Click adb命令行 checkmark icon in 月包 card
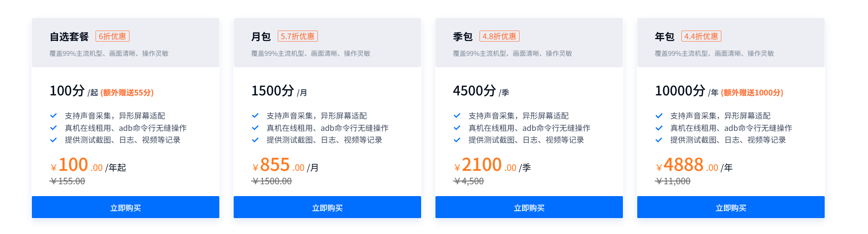The image size is (868, 234). tap(255, 128)
